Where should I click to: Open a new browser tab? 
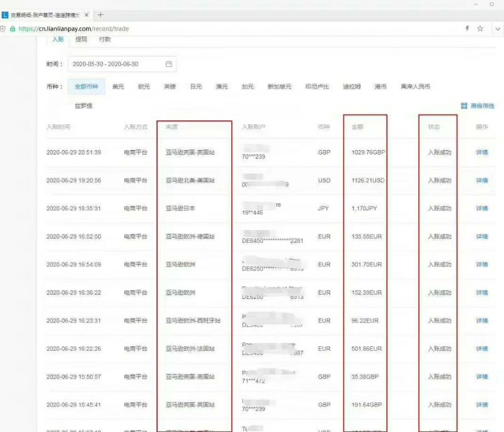[x=100, y=15]
